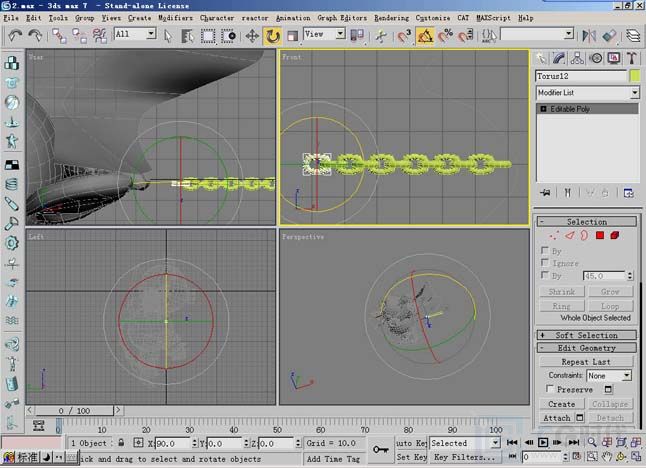Open the All selection filter dropdown
Viewport: 646px width, 468px height.
(135, 34)
